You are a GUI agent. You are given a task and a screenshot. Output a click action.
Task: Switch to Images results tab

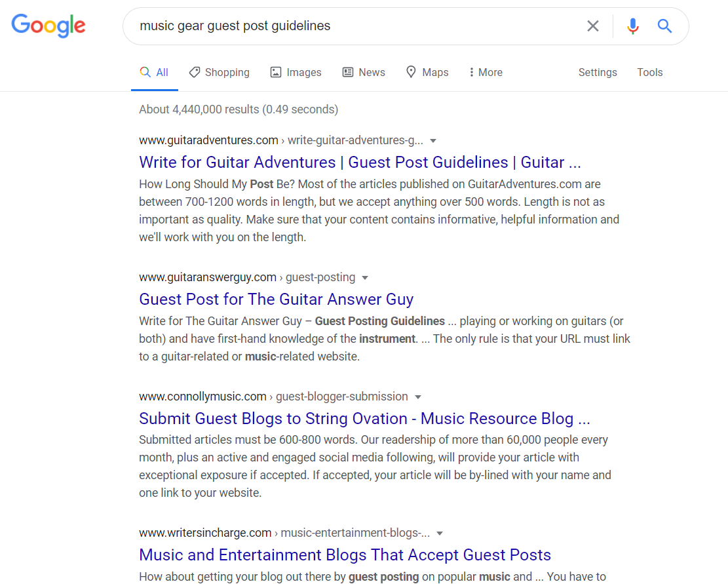point(296,73)
